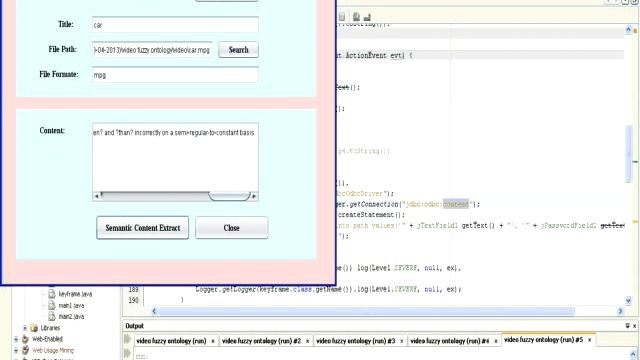
Task: Click the Output panel's top re-run arrow icon
Action: click(x=127, y=339)
